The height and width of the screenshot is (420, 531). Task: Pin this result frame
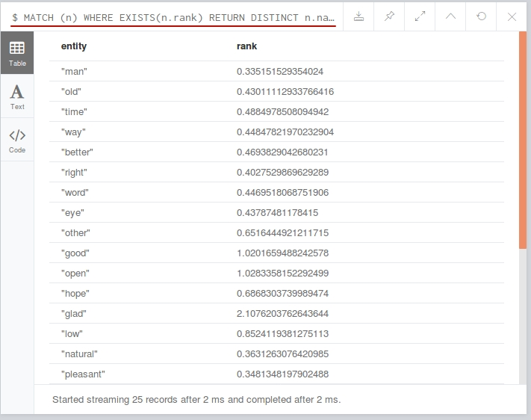click(389, 16)
